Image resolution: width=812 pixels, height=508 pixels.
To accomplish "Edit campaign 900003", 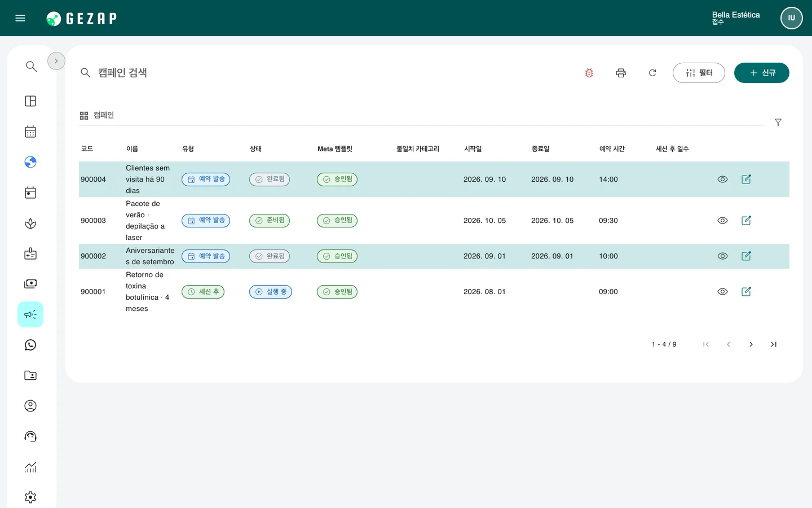I will (746, 220).
